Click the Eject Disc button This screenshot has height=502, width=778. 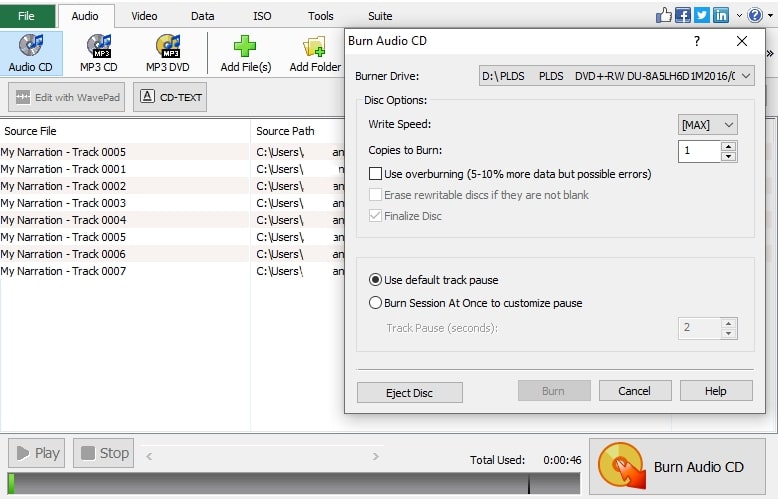pos(410,393)
